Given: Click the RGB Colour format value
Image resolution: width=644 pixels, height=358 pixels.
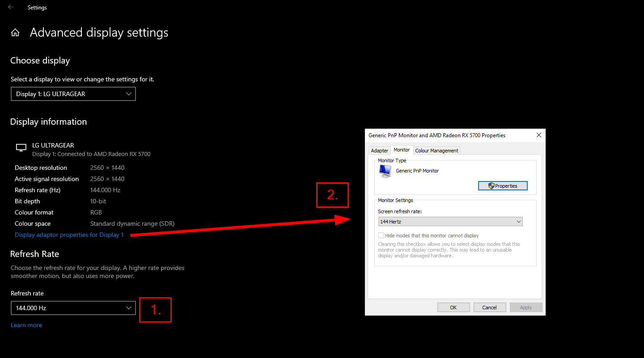Looking at the screenshot, I should coord(97,212).
